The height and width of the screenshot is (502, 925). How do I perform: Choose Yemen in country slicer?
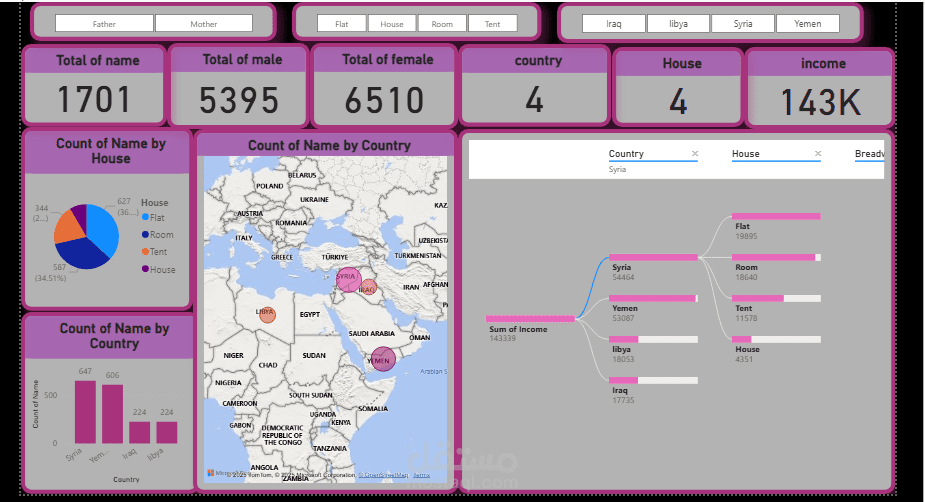coord(808,24)
